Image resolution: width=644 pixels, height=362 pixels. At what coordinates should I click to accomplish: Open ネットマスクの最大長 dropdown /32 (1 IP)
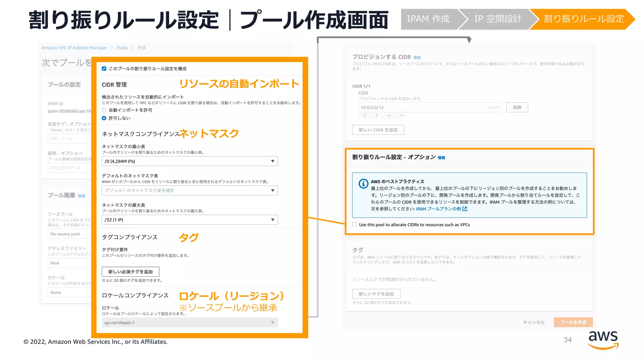click(x=190, y=220)
